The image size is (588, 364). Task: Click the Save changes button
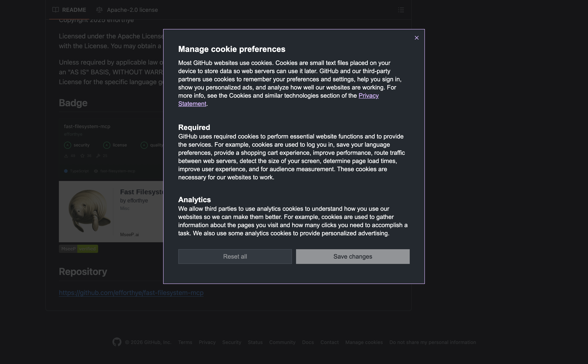[x=352, y=256]
